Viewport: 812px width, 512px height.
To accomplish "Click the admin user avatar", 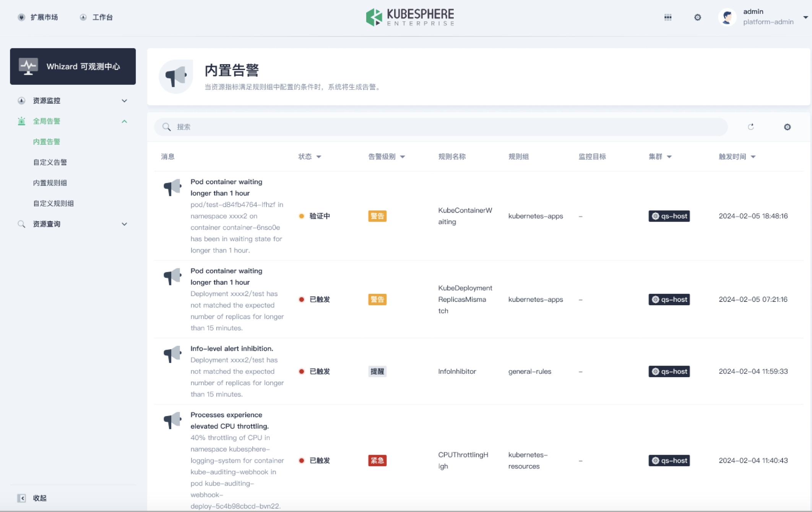I will [727, 17].
